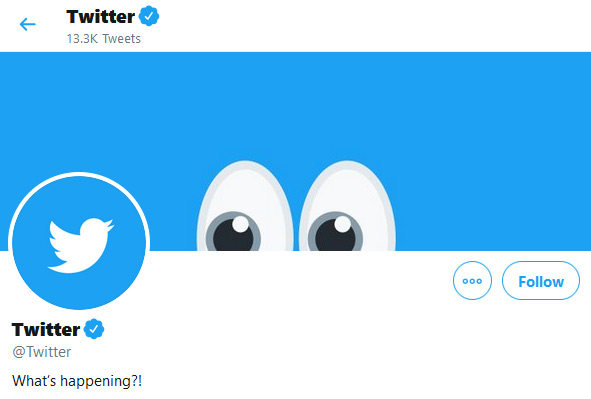Screen dimensions: 591x399
Task: Click the verified badge in the header
Action: pyautogui.click(x=149, y=16)
